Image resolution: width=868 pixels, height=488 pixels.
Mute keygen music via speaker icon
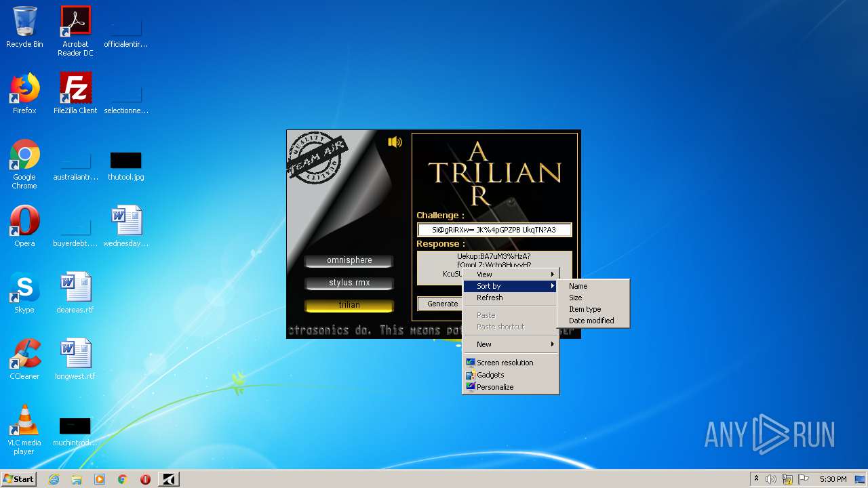(x=395, y=142)
